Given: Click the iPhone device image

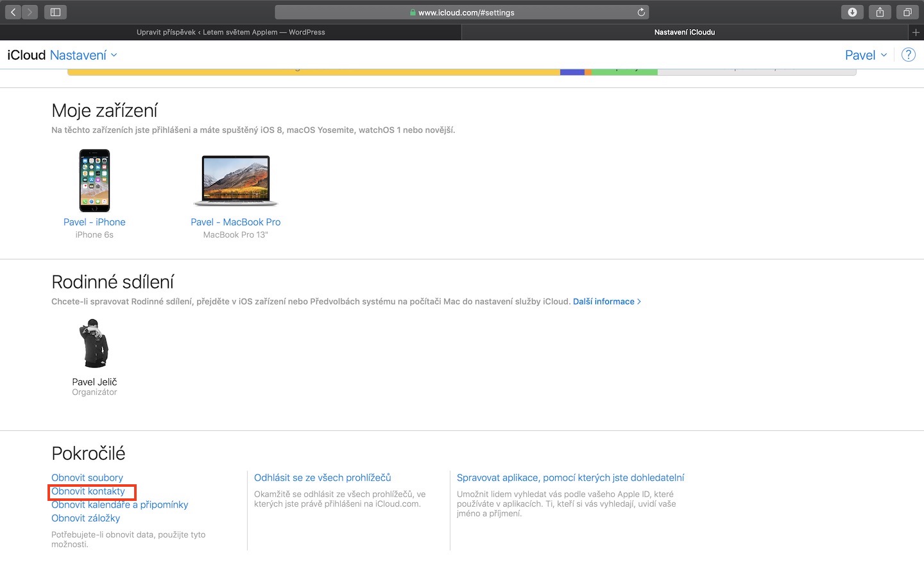Looking at the screenshot, I should point(94,180).
